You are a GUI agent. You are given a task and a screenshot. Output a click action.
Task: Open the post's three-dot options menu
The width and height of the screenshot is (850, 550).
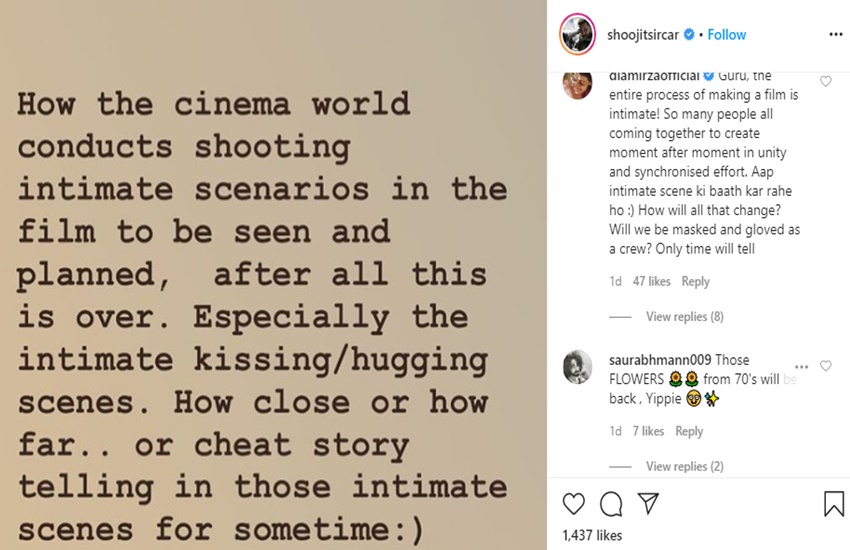point(835,34)
